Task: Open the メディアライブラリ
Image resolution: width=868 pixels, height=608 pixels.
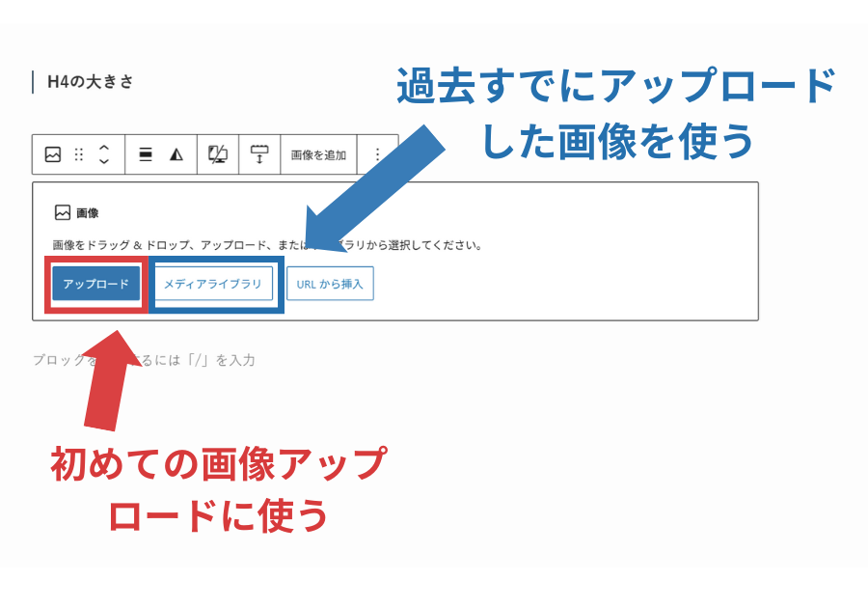Action: pos(213,284)
